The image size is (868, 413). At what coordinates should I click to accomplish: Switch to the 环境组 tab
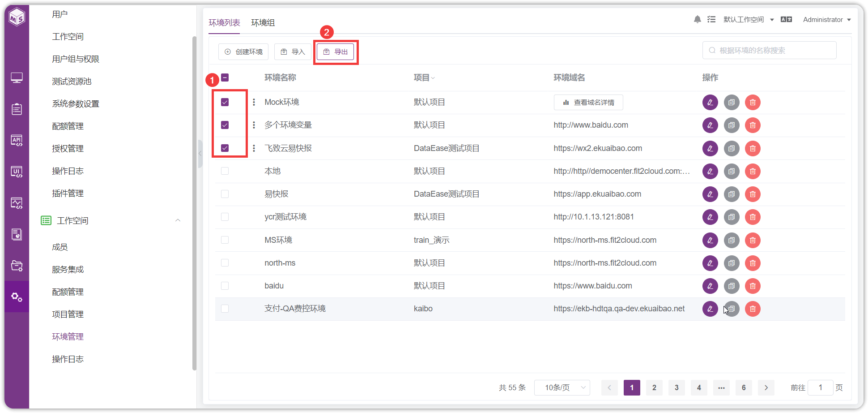coord(263,23)
